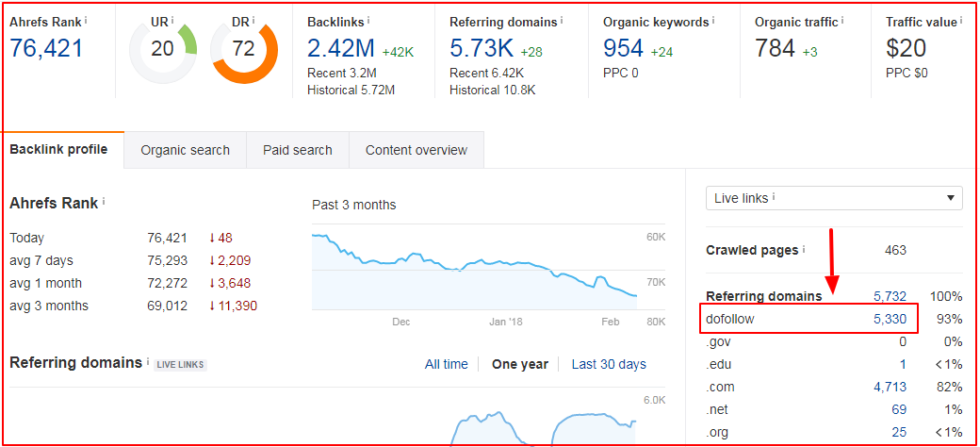Click info icon next to Organic keywords

click(713, 20)
